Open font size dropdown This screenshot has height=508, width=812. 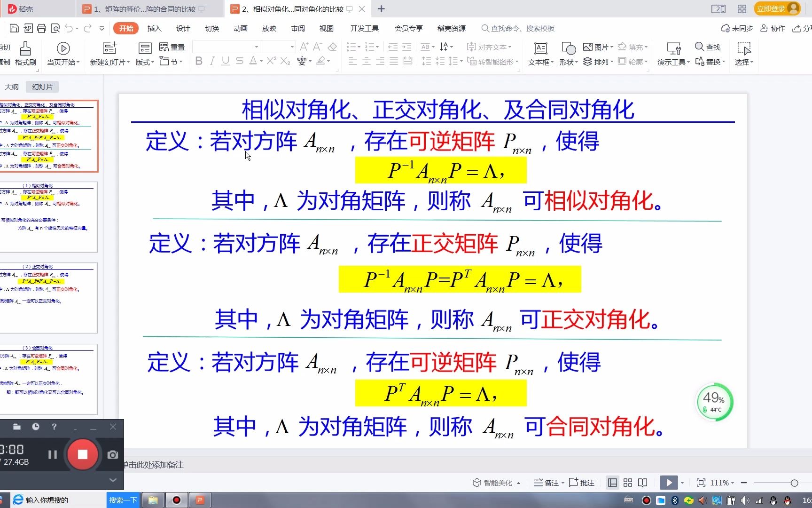click(292, 47)
